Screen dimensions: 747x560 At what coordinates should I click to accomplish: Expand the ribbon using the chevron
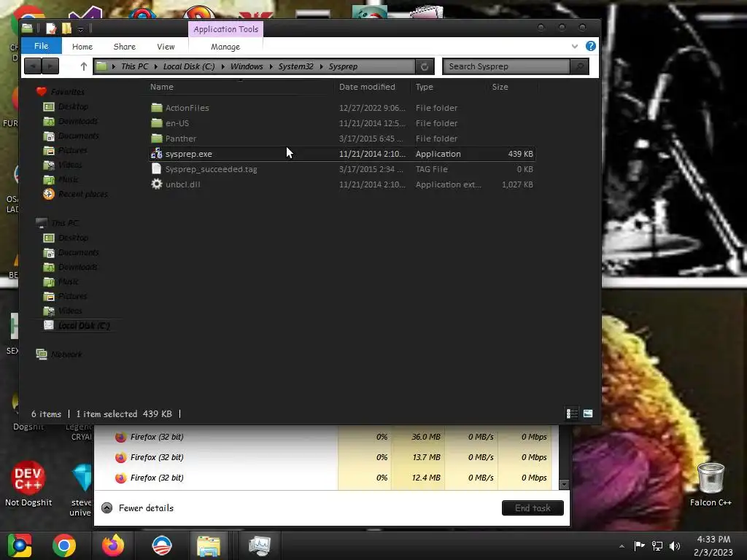point(575,46)
